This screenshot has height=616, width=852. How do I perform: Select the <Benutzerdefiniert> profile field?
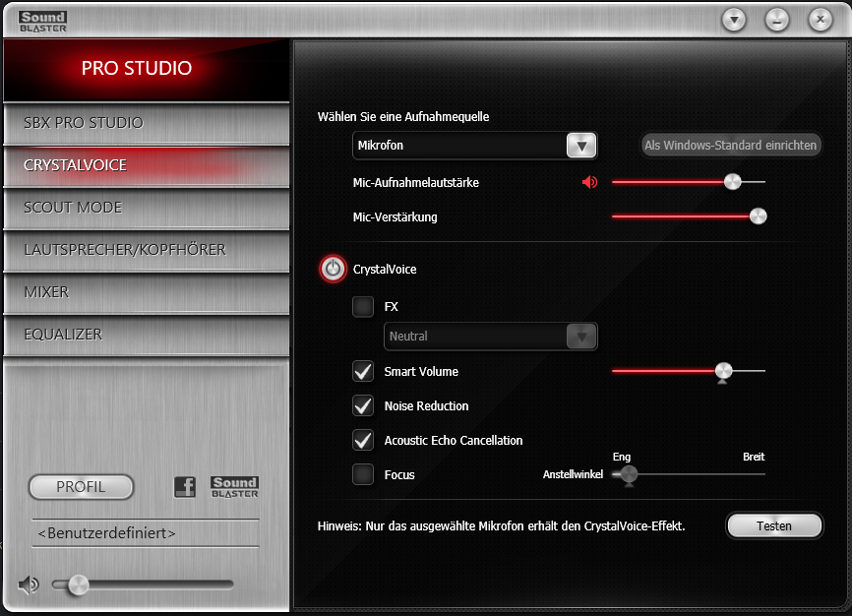tap(146, 533)
